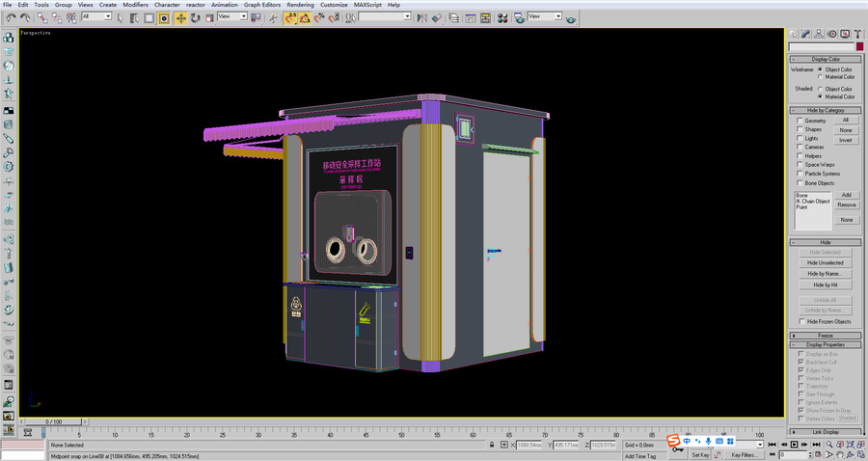Collapse the Display Color rollout
This screenshot has width=868, height=461.
826,59
